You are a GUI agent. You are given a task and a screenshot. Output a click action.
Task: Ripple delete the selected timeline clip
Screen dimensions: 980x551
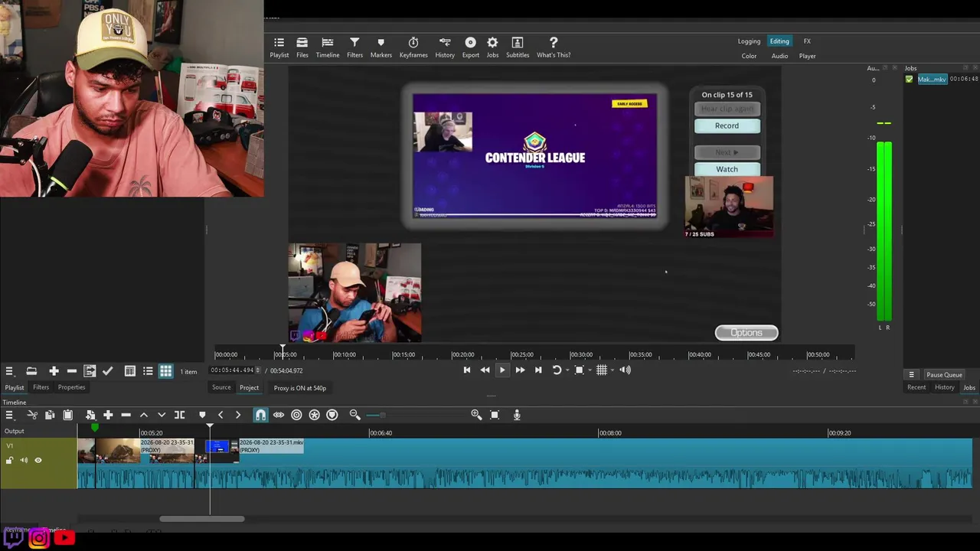pyautogui.click(x=126, y=415)
